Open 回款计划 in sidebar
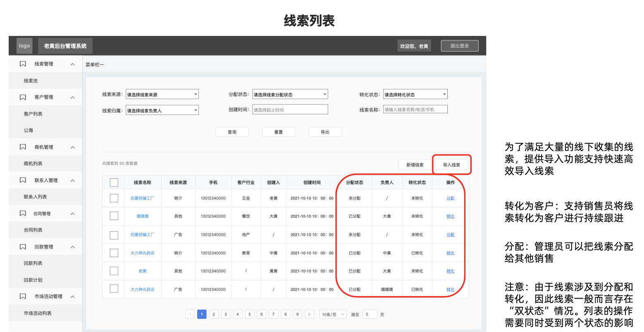Image resolution: width=644 pixels, height=332 pixels. click(33, 280)
